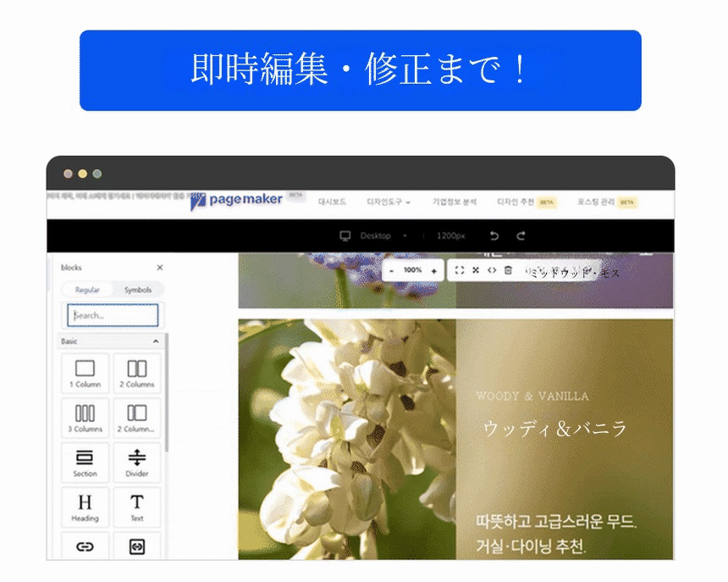Open the 대시보드 menu item

click(332, 202)
